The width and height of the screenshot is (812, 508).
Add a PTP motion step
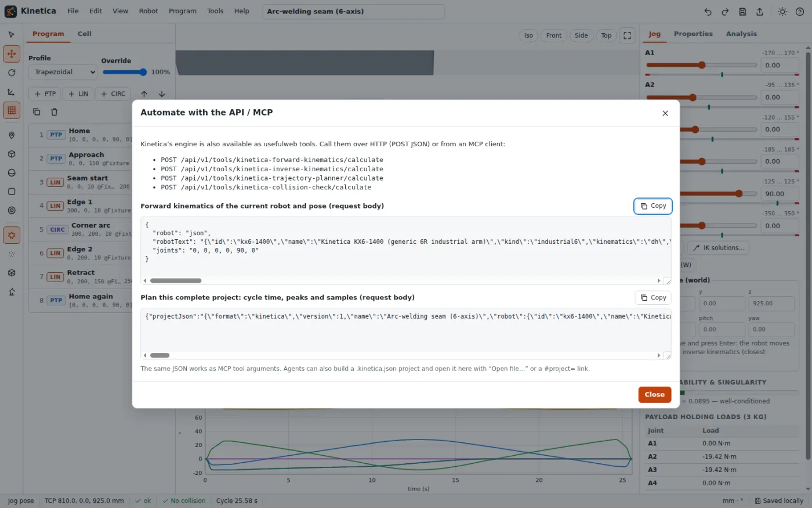click(x=45, y=94)
